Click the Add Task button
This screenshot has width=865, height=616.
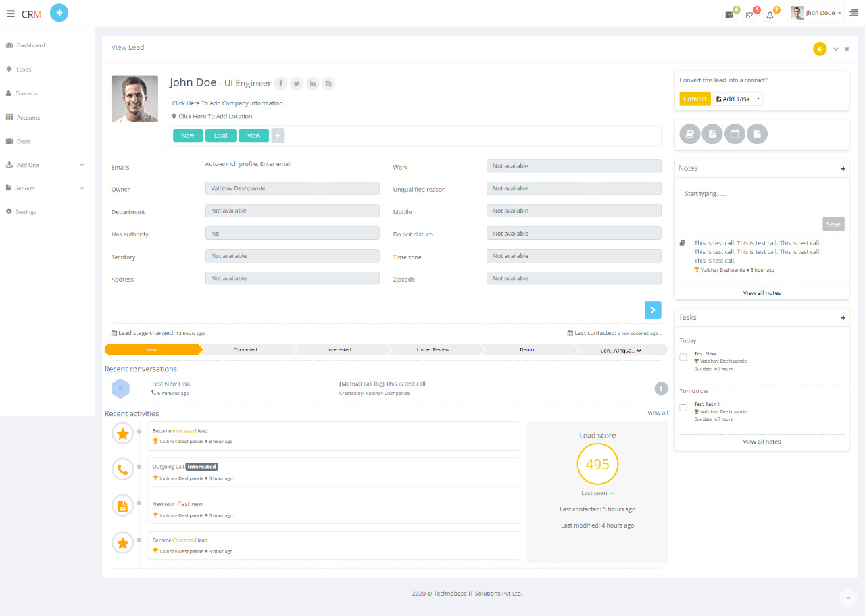tap(733, 99)
